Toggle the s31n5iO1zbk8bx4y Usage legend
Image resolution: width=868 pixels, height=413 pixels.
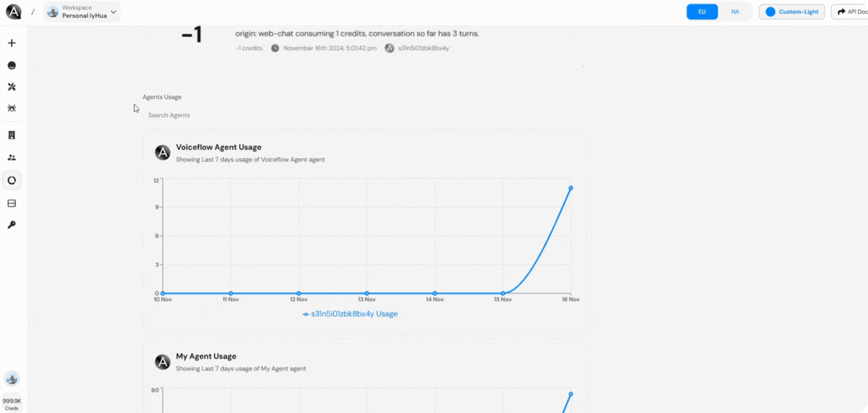350,314
